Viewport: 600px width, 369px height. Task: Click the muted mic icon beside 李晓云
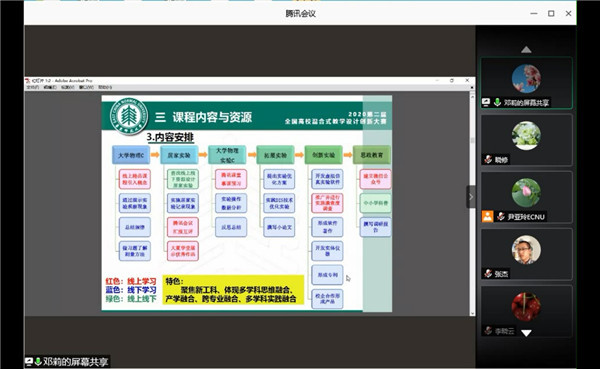488,330
